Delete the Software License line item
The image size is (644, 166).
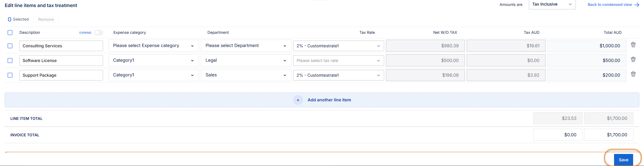[x=633, y=59]
